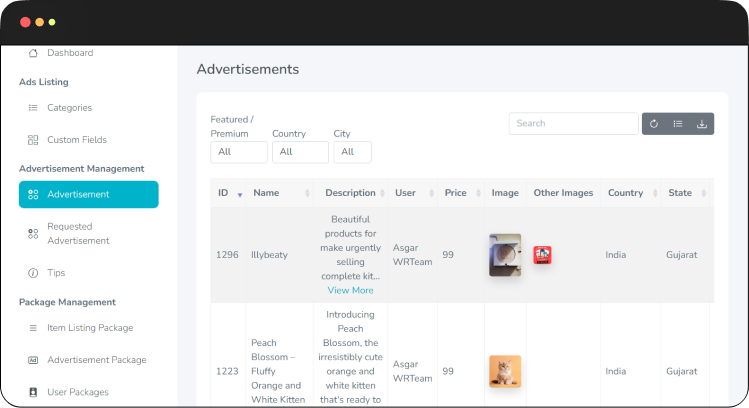Click Gujarat state in row 1296
749x408 pixels.
(x=682, y=255)
